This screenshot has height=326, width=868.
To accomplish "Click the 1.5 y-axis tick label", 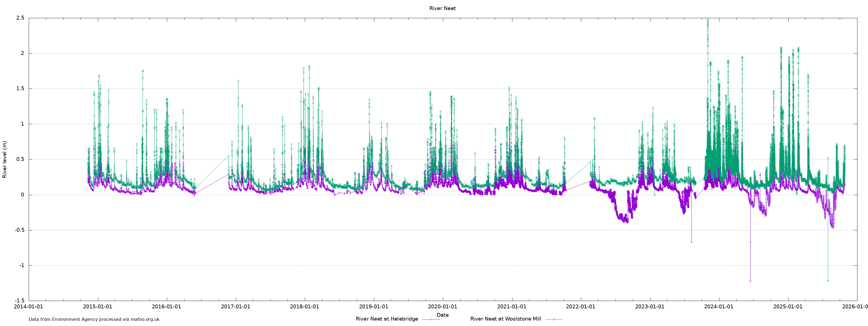I will (20, 89).
